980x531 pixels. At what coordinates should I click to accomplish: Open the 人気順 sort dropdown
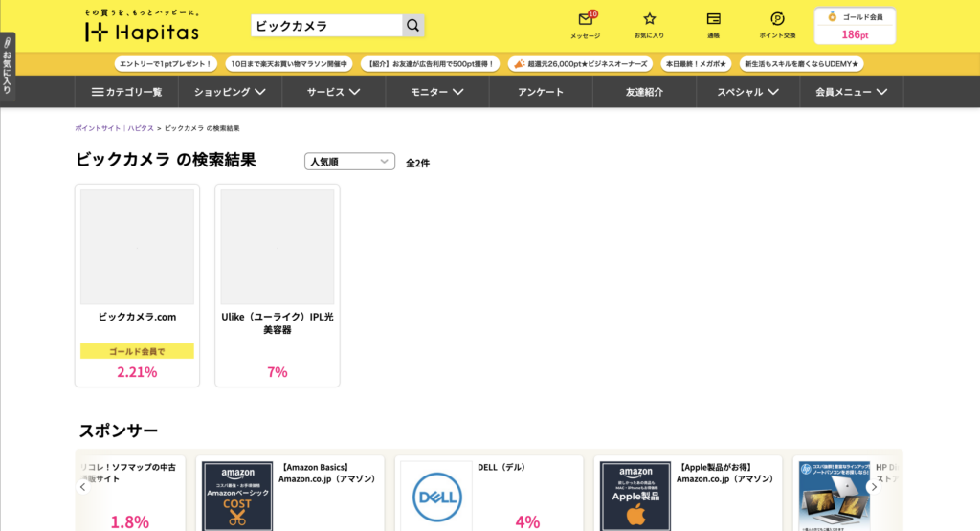349,161
